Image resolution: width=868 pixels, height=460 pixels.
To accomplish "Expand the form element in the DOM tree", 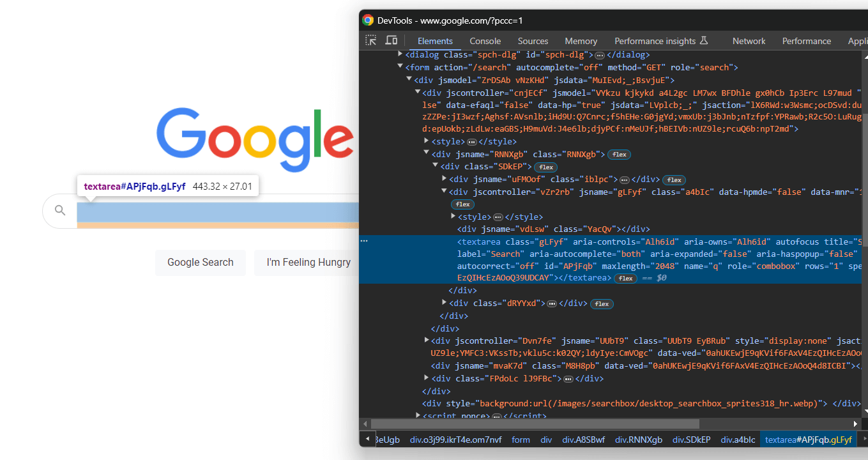I will tap(401, 66).
